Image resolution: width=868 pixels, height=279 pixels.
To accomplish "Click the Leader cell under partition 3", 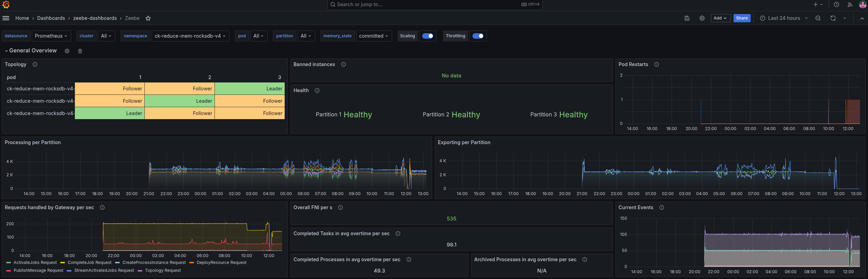I will pyautogui.click(x=249, y=89).
